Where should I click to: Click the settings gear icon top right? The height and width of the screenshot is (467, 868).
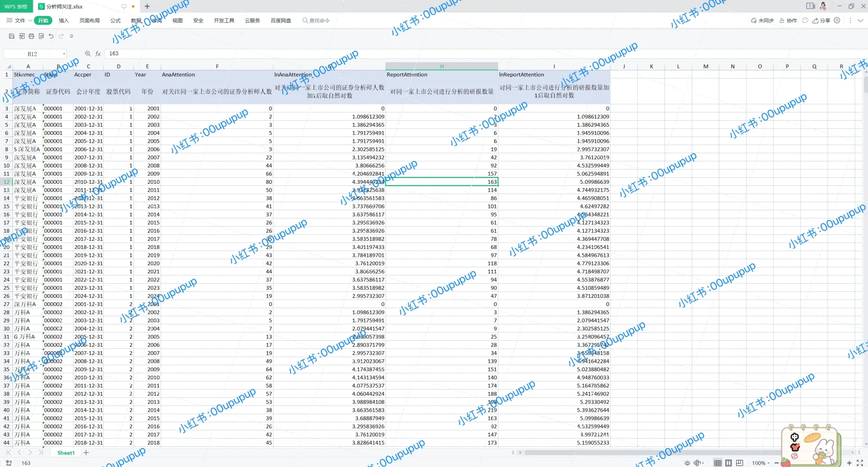[x=837, y=20]
